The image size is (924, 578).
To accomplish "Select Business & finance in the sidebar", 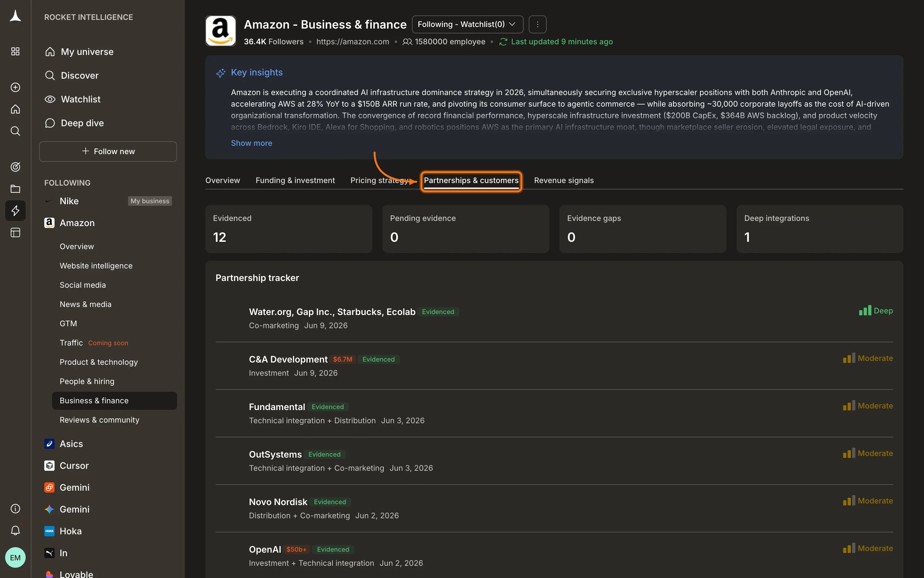I will click(114, 401).
